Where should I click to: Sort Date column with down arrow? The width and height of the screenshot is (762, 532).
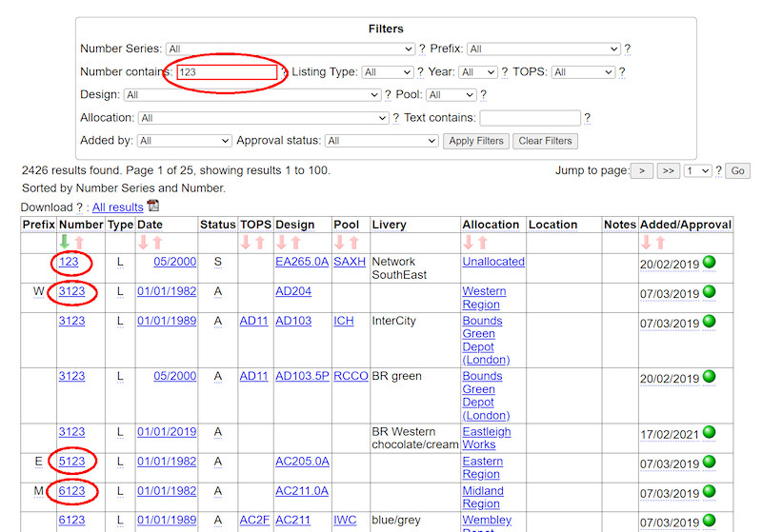click(x=143, y=242)
